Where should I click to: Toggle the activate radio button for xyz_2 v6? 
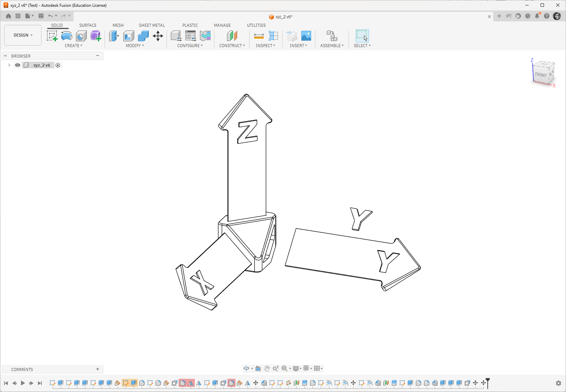(x=58, y=65)
